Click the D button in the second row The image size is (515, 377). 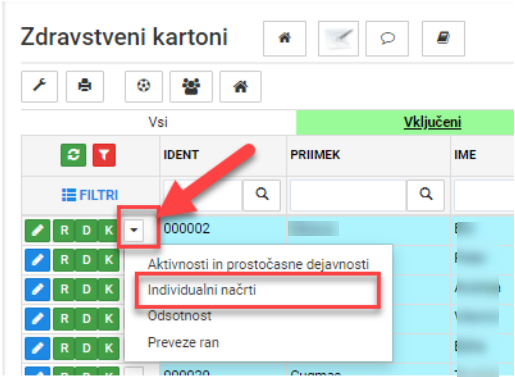[x=86, y=260]
